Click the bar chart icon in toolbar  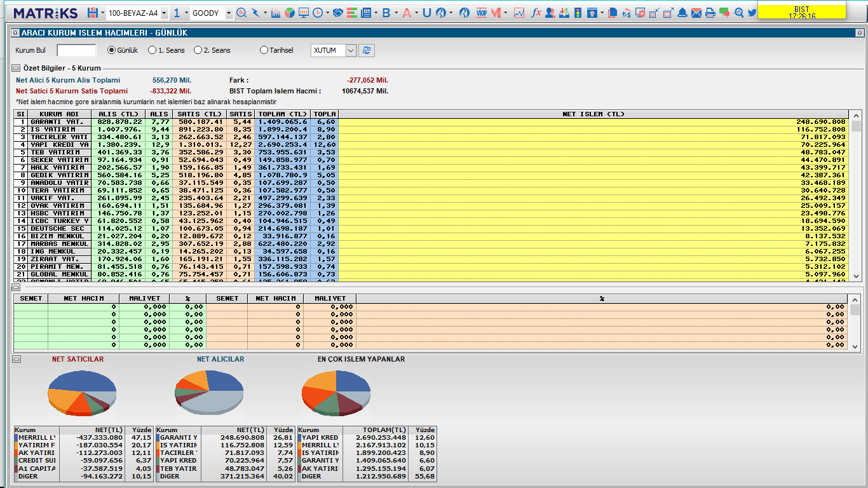(x=275, y=13)
